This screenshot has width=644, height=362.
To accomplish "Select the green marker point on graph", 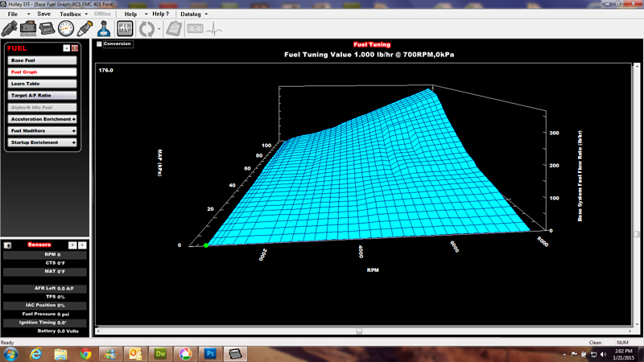I will 206,245.
